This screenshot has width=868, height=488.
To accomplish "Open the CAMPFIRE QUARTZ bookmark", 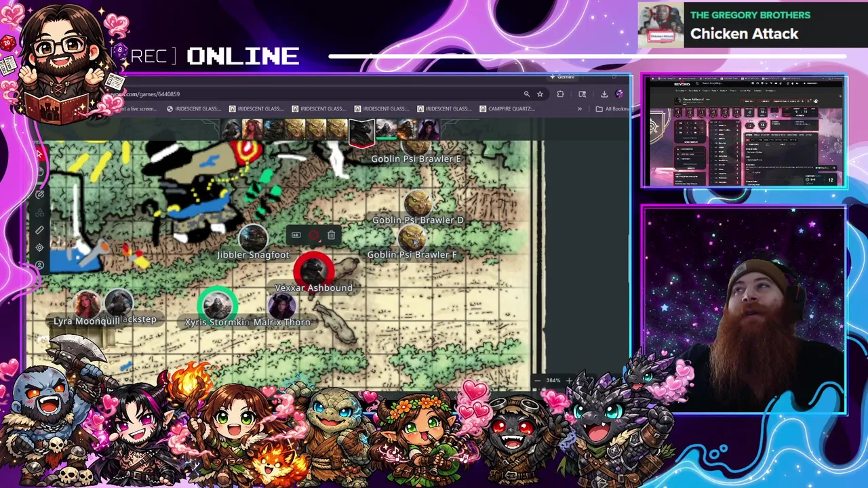I will point(507,108).
